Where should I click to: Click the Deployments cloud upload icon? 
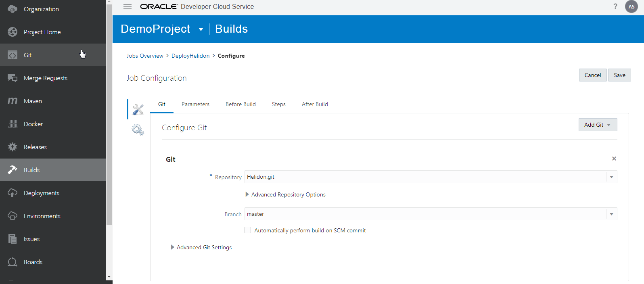[x=13, y=193]
